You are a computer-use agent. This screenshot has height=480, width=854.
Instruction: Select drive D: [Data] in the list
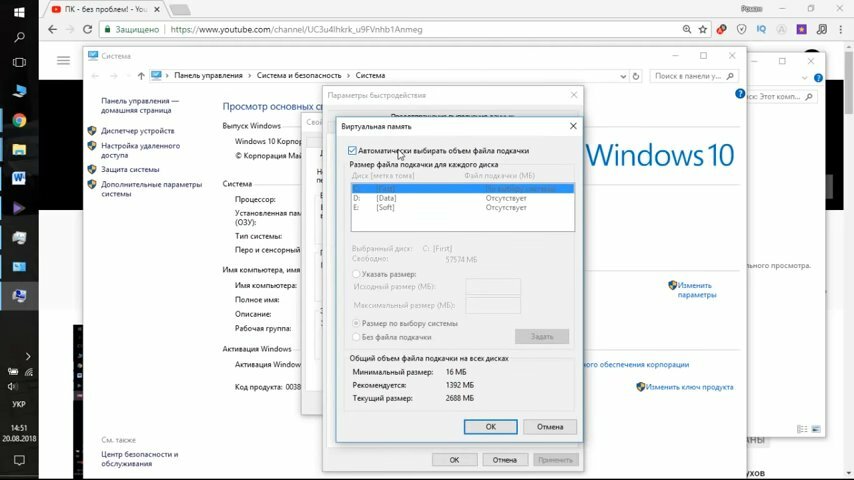coord(462,198)
